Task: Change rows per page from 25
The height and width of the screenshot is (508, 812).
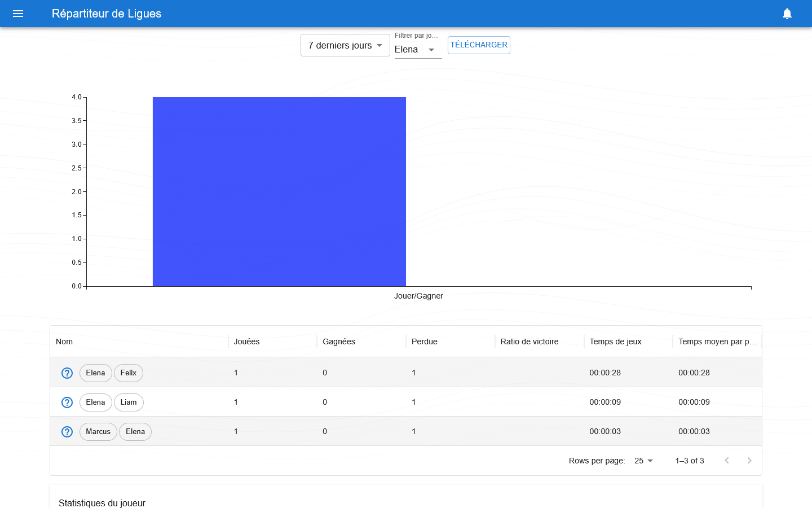Action: [643, 461]
